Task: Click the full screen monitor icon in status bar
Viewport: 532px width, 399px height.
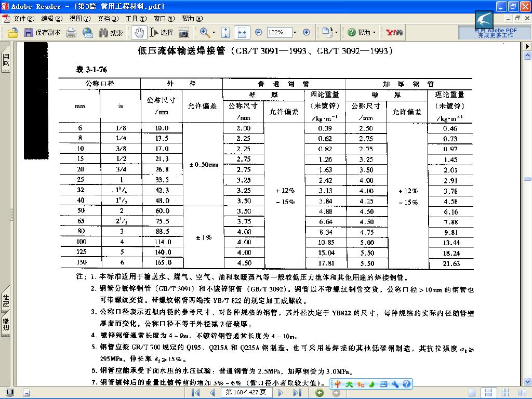Action: [9, 393]
